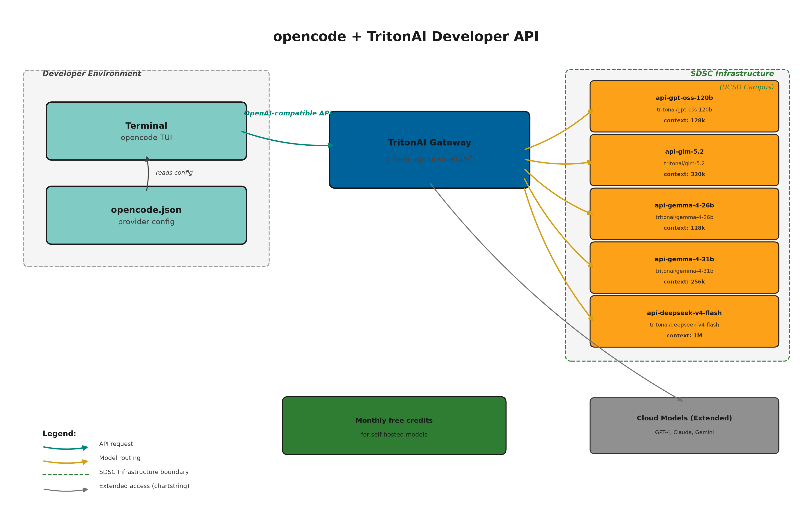Viewport: 812px width, 524px height.
Task: Click the diagram title opencode + TritonAI Developer API
Action: pos(406,36)
